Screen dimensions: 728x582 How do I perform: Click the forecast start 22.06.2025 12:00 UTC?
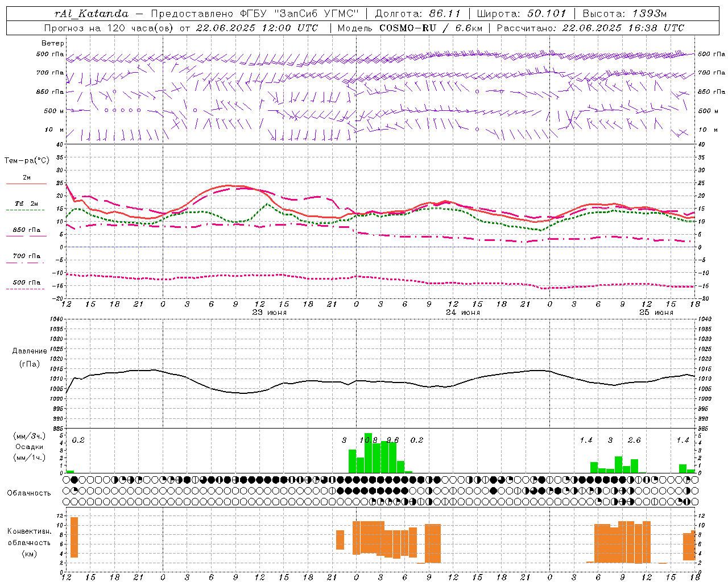(x=257, y=28)
